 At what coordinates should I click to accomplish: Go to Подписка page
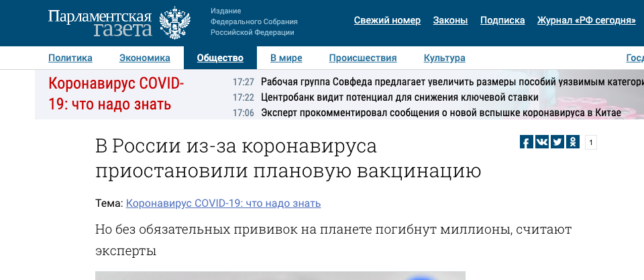[502, 21]
